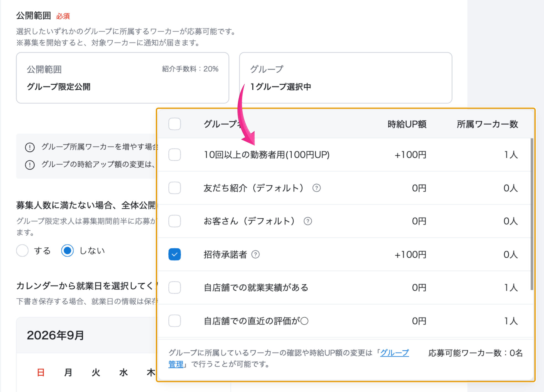This screenshot has width=544, height=392.
Task: Click help icon next to 友だち紹介（デフォルト）
Action: [x=317, y=188]
